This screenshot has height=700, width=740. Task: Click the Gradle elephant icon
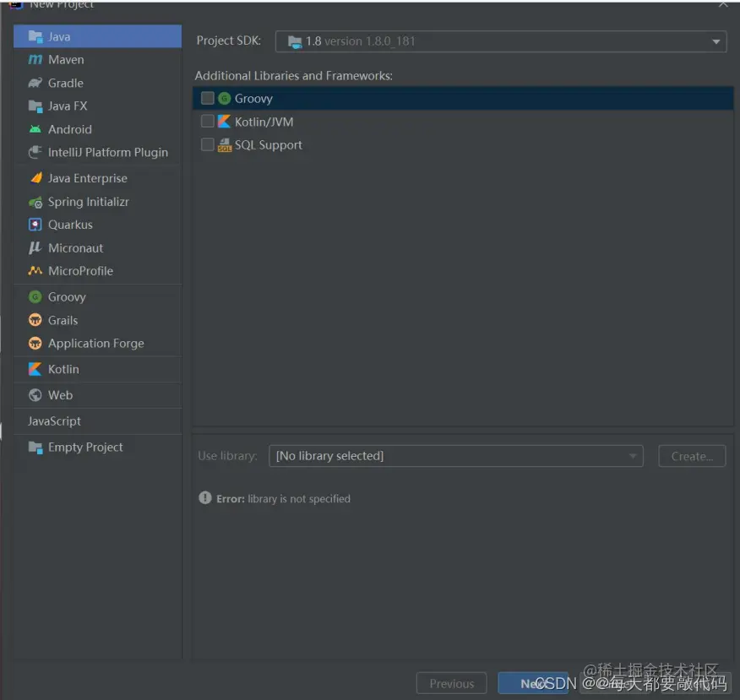[35, 83]
